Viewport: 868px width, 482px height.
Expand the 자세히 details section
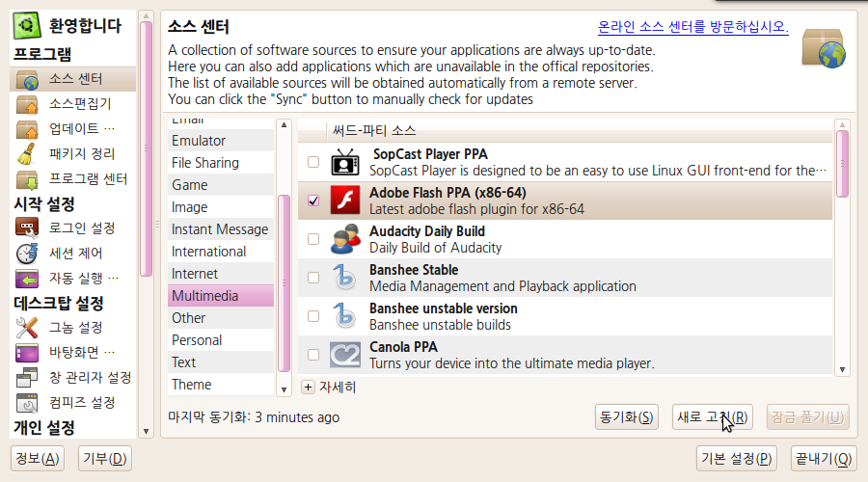point(309,387)
